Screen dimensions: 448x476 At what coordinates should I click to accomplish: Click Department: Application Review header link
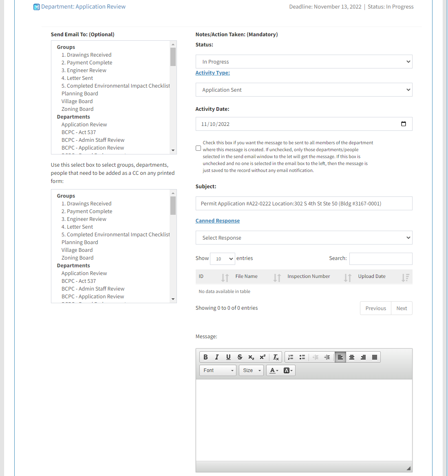83,7
